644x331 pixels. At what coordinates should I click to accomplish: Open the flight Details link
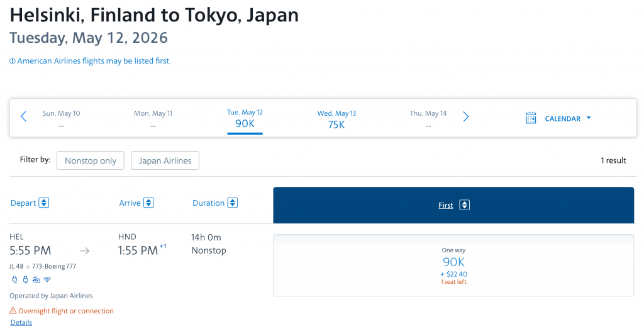(x=21, y=322)
